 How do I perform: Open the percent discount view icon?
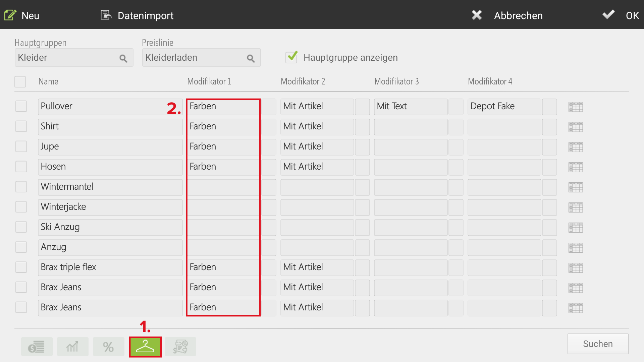pyautogui.click(x=108, y=347)
